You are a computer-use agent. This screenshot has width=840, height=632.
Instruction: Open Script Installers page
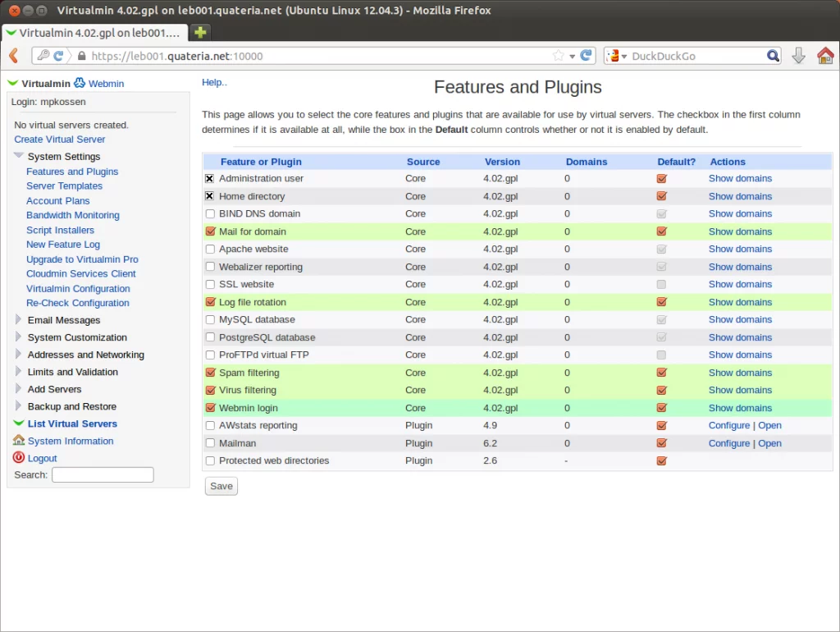(x=60, y=230)
